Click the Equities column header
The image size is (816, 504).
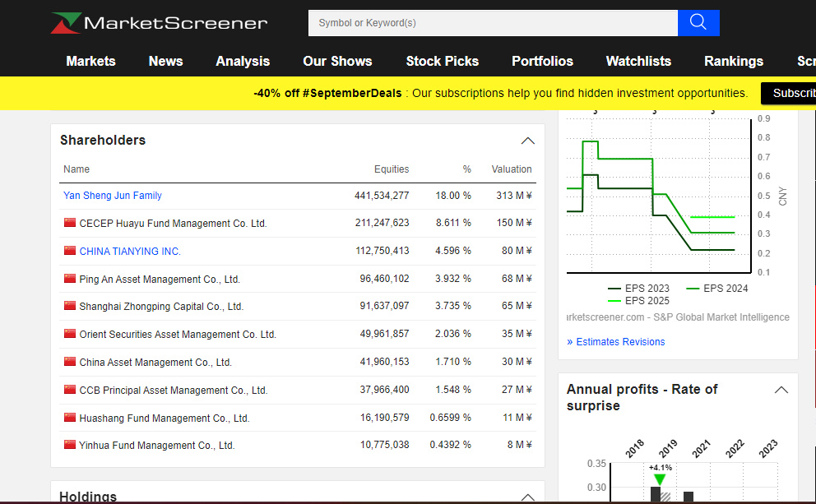point(392,169)
